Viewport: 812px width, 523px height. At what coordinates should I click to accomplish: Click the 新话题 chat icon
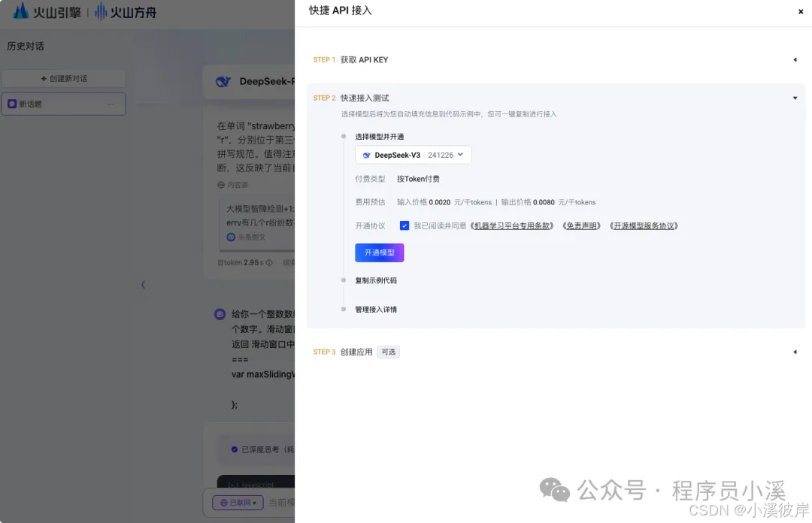12,104
